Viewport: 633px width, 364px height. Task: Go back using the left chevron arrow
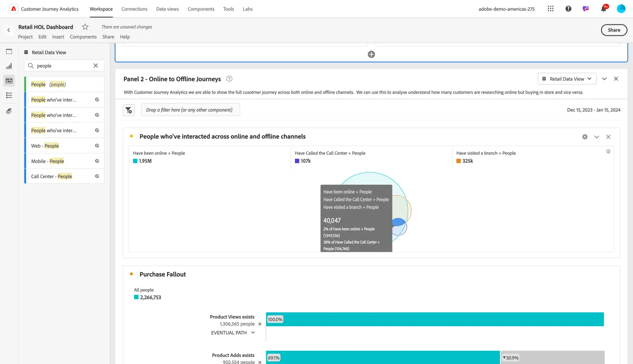8,30
